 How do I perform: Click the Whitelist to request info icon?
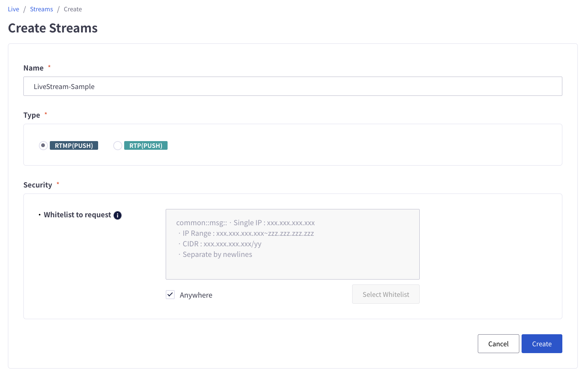click(118, 215)
